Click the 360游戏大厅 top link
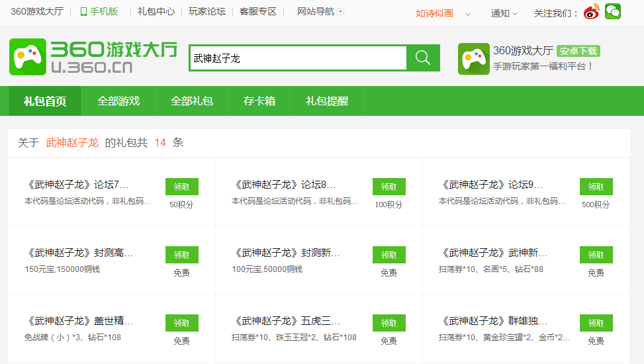 tap(37, 11)
